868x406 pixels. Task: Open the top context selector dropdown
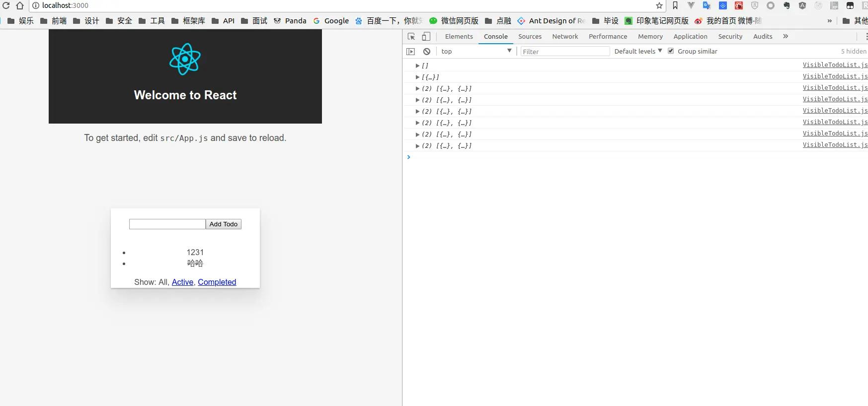pos(475,51)
